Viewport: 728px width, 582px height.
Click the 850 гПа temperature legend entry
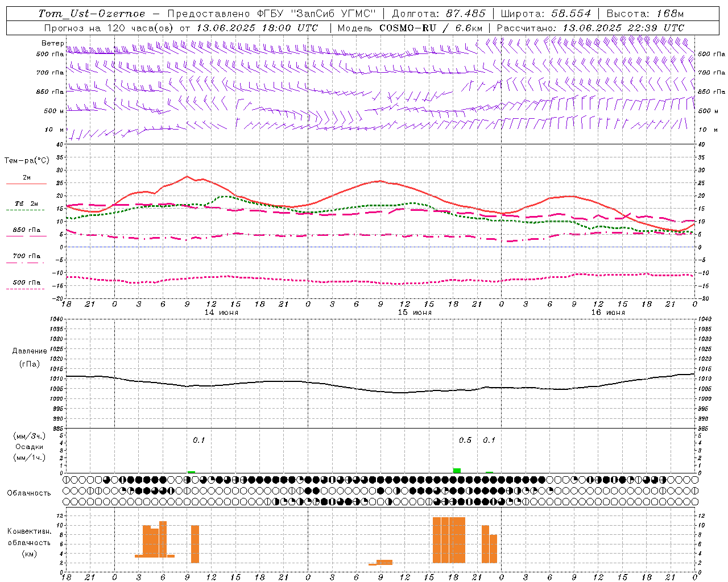click(x=27, y=230)
